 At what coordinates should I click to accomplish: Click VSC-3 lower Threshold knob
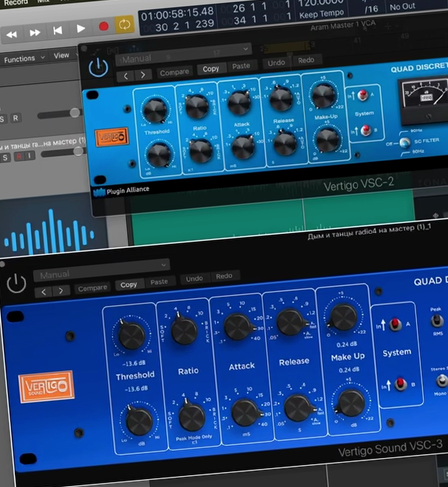point(139,422)
